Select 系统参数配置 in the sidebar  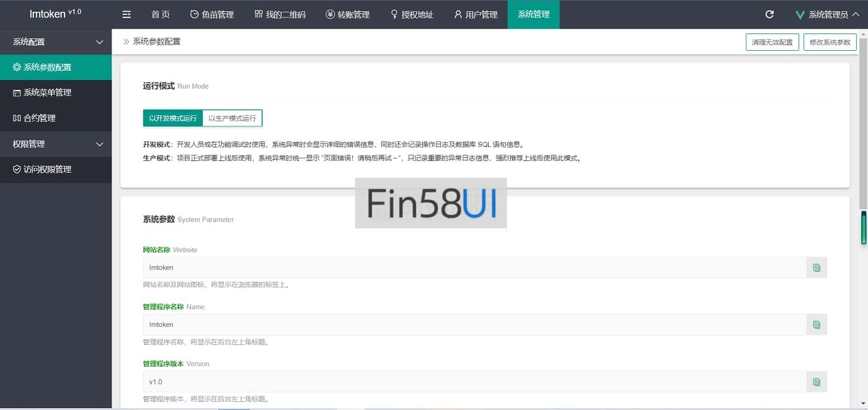tap(48, 67)
